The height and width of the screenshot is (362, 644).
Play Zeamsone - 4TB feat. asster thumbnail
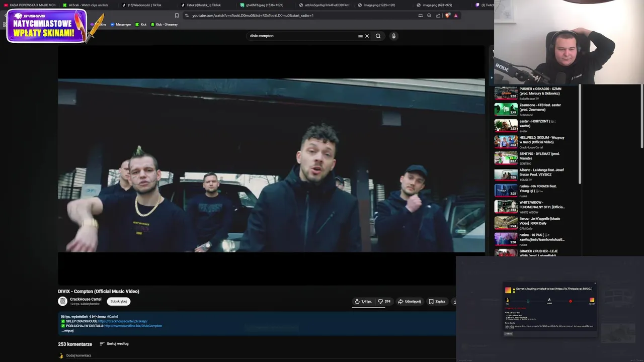point(506,109)
